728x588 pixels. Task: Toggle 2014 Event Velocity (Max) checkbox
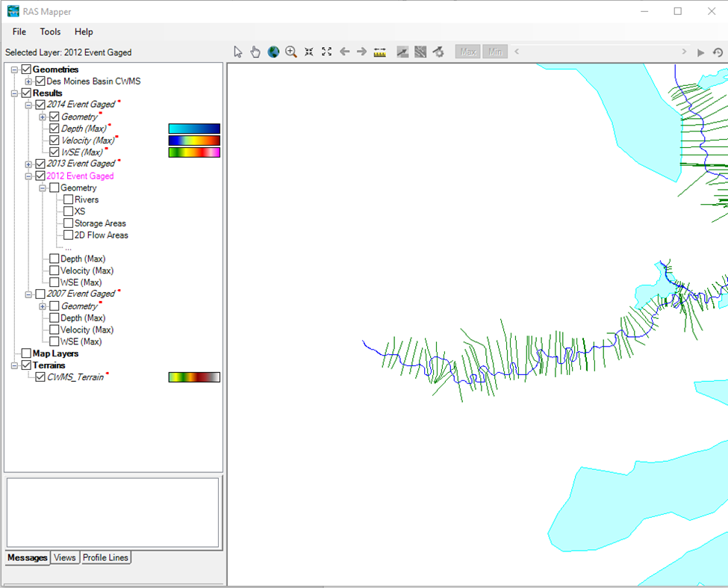click(x=55, y=140)
